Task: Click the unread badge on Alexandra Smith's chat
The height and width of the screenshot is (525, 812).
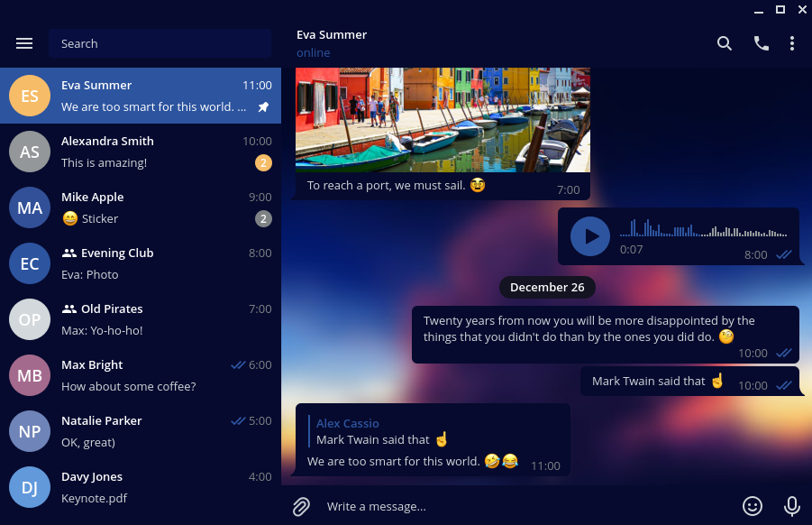Action: 263,163
